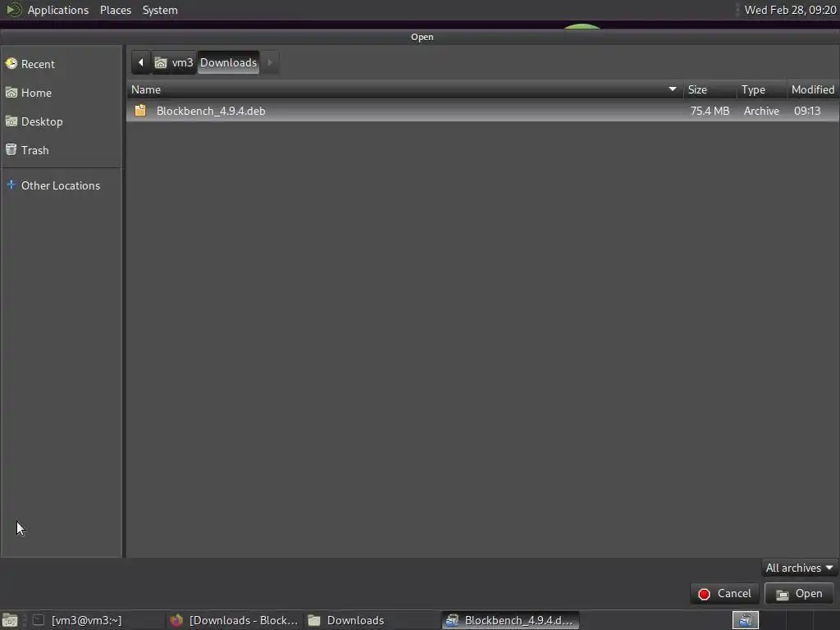Viewport: 840px width, 630px height.
Task: Open the Places menu
Action: [x=116, y=10]
